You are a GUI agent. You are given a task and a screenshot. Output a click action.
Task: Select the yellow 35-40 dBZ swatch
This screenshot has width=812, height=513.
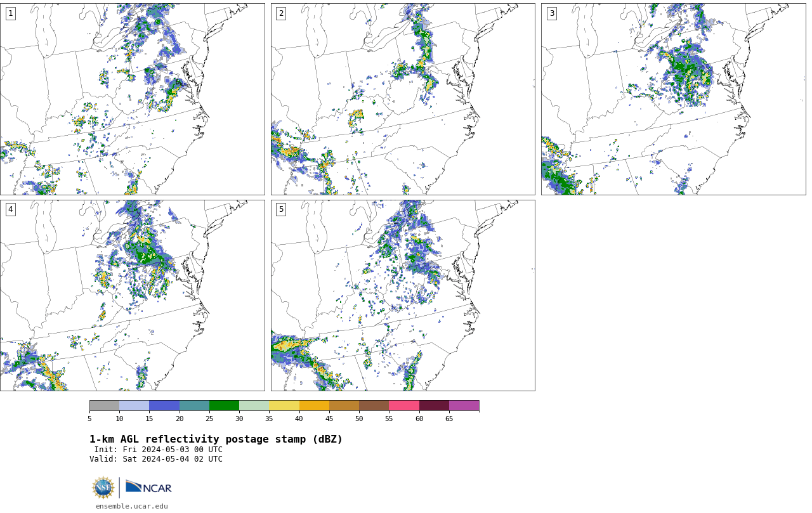click(x=284, y=406)
